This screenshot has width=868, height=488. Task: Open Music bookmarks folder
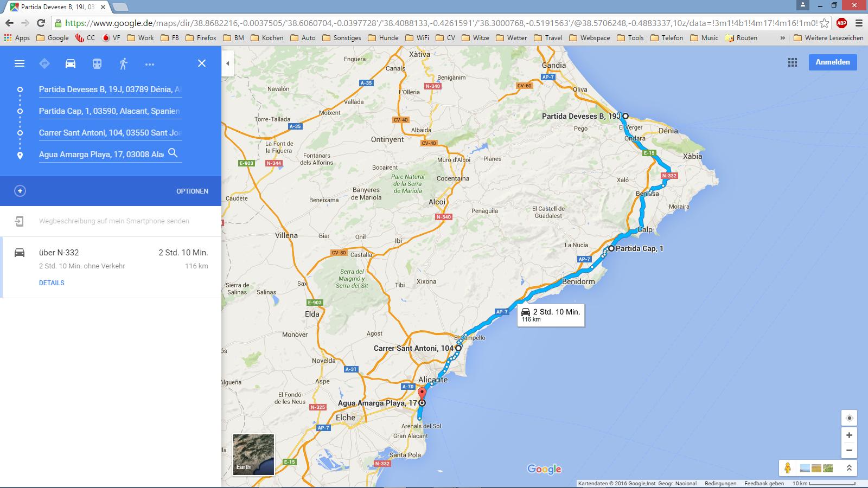pos(704,38)
